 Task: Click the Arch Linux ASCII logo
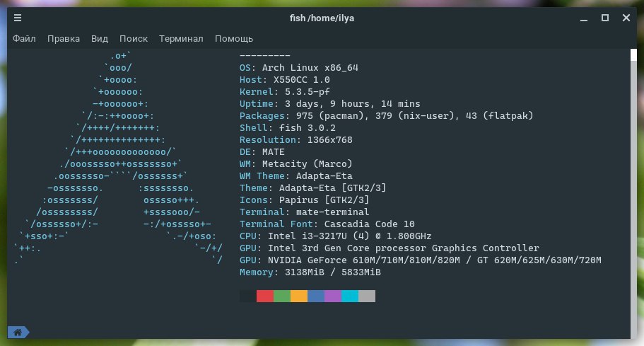pos(118,158)
